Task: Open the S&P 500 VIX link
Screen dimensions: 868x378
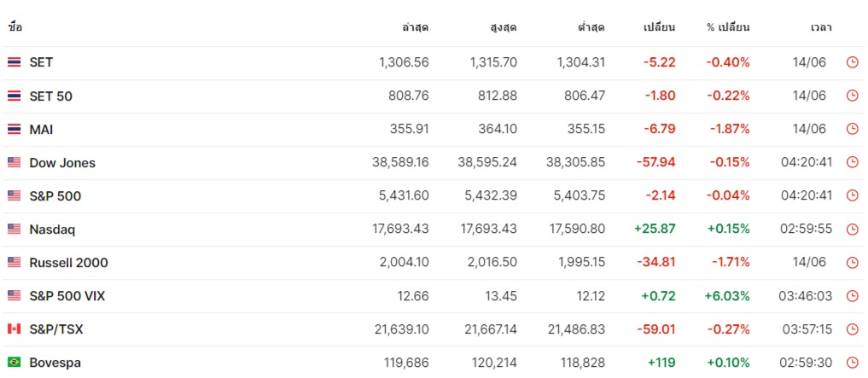Action: (67, 296)
